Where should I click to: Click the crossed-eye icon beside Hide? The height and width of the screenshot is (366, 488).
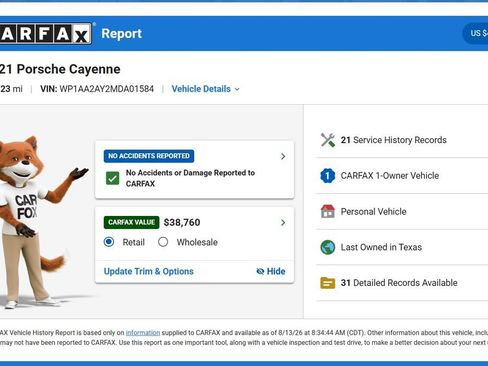(260, 271)
